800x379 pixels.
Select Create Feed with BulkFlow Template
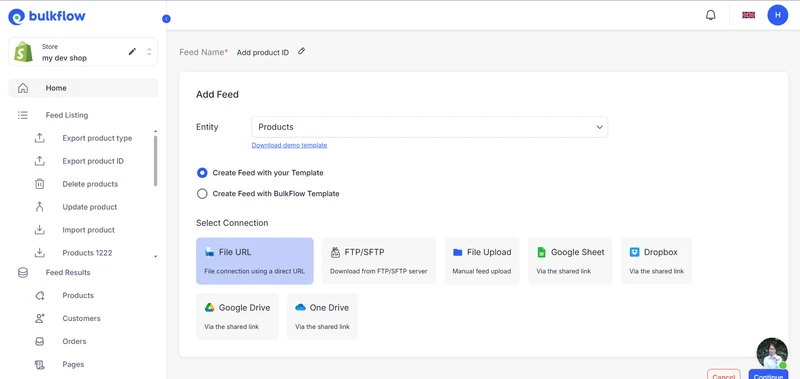coord(202,194)
